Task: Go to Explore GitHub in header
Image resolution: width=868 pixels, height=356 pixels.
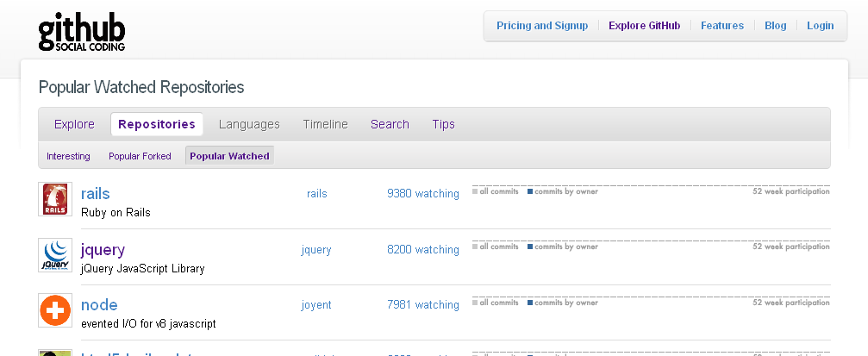Action: pos(645,26)
